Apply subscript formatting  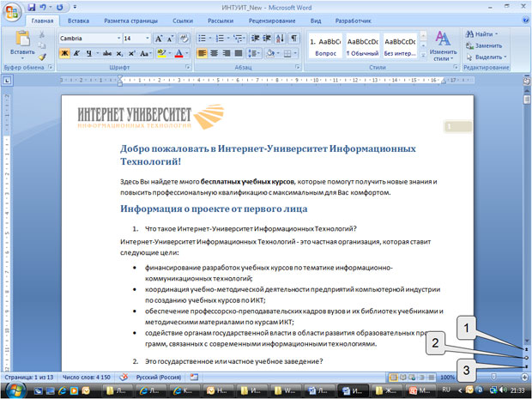point(119,53)
